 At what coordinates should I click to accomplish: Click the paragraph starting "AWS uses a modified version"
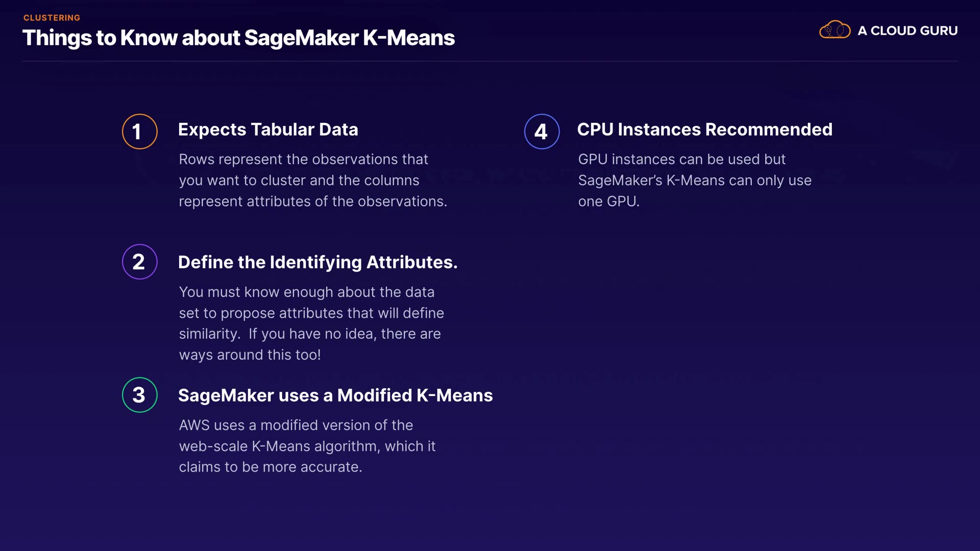tap(307, 446)
